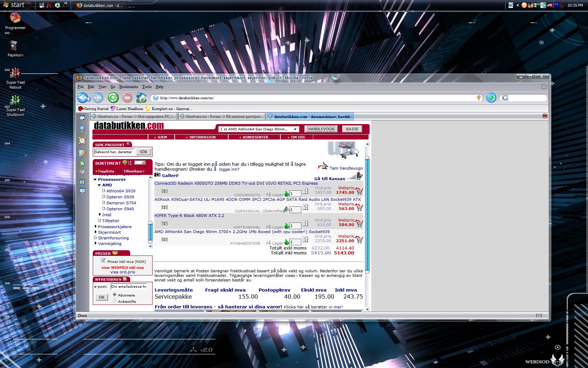Expand the Intel tree node

(100, 214)
